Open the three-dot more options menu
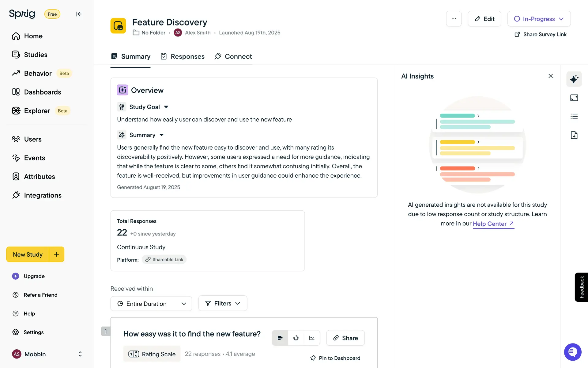 click(454, 19)
